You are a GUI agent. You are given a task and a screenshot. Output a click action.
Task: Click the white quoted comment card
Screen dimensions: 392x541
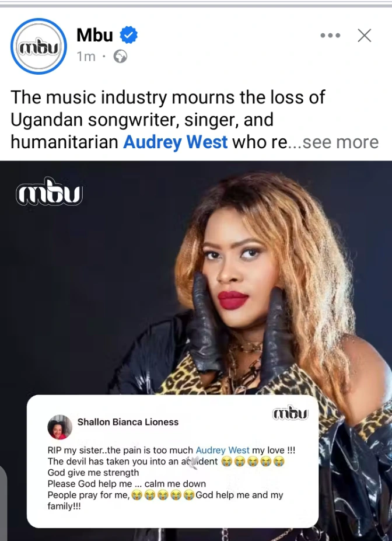point(173,461)
